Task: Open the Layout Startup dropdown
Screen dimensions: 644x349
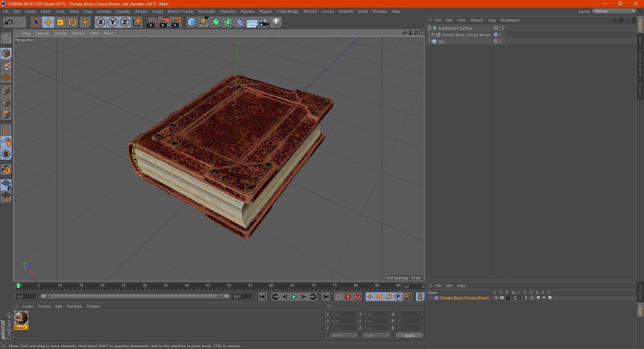Action: 614,11
